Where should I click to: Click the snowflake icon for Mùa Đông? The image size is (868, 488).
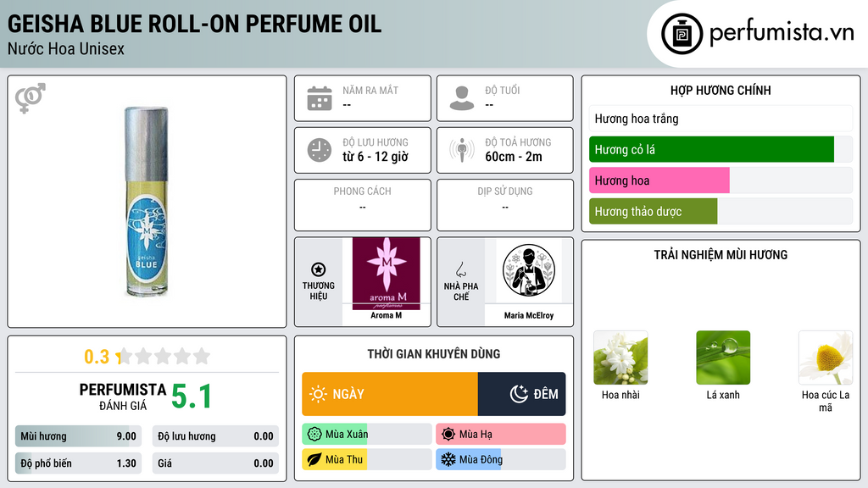tap(448, 459)
